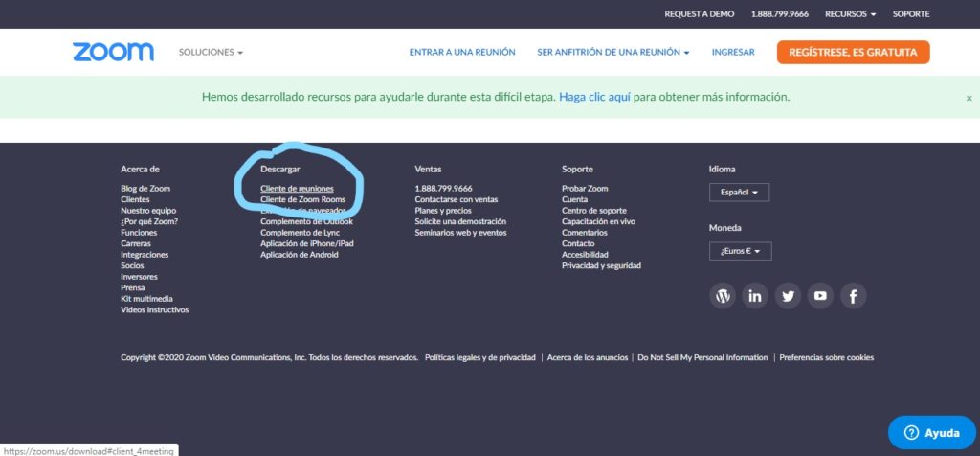This screenshot has width=980, height=456.
Task: Dismiss the green information banner
Action: [969, 99]
